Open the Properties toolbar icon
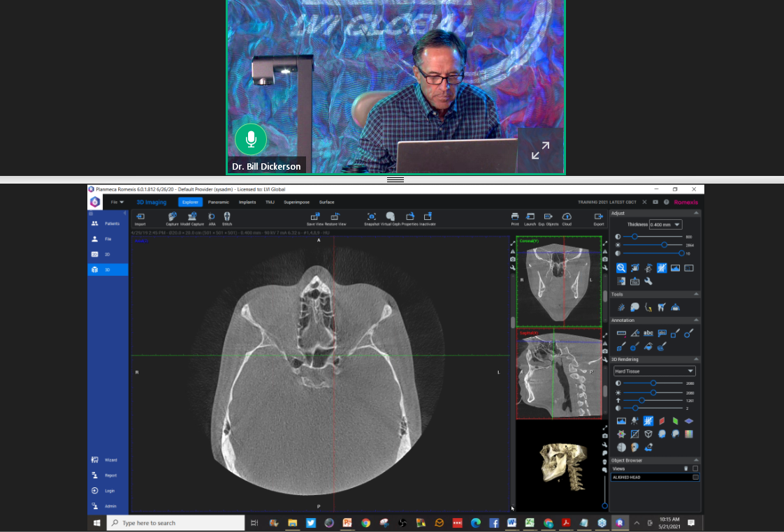The height and width of the screenshot is (532, 784). point(410,217)
